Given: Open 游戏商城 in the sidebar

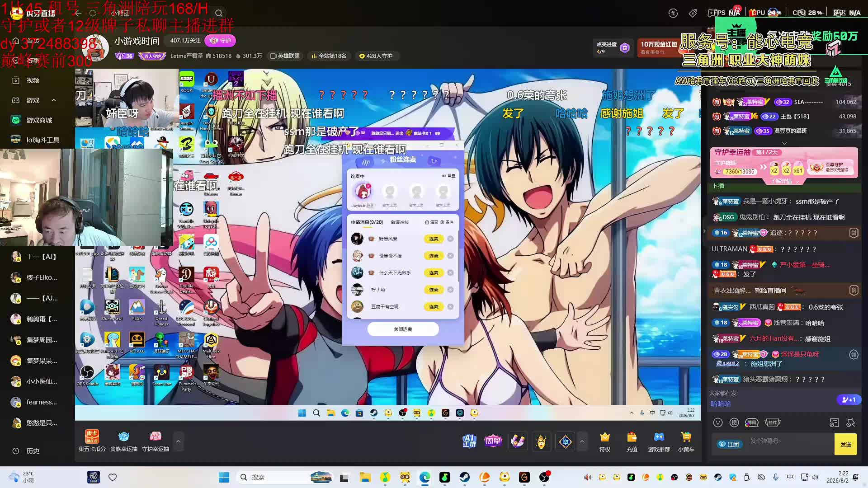Looking at the screenshot, I should coord(39,120).
